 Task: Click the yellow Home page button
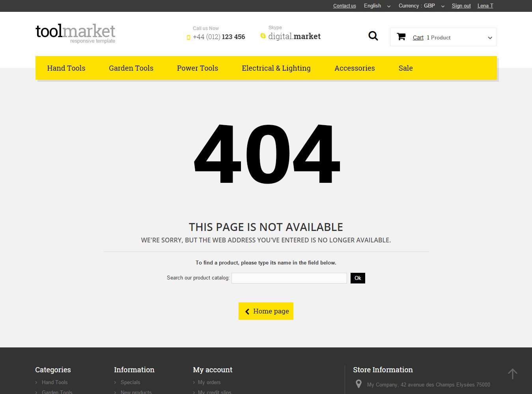pos(266,311)
